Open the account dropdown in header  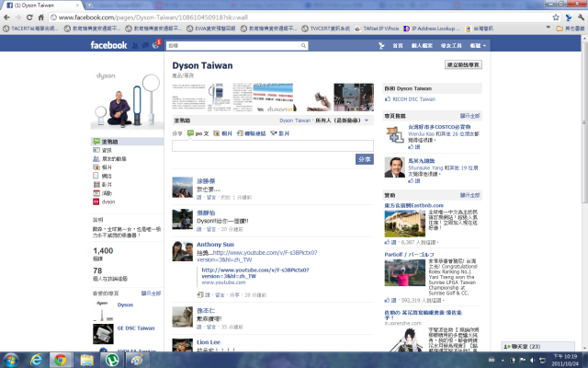[478, 45]
